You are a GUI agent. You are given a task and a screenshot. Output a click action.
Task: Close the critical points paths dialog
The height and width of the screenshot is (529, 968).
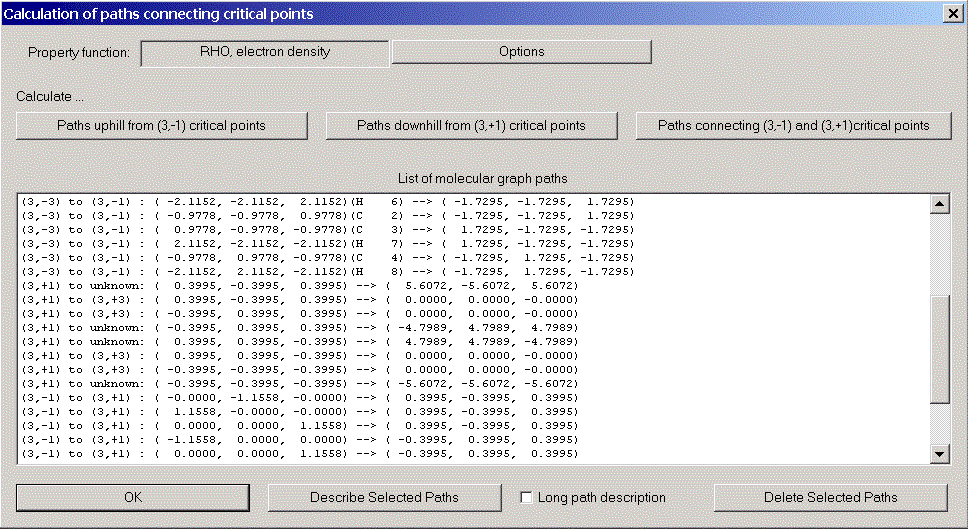point(951,14)
